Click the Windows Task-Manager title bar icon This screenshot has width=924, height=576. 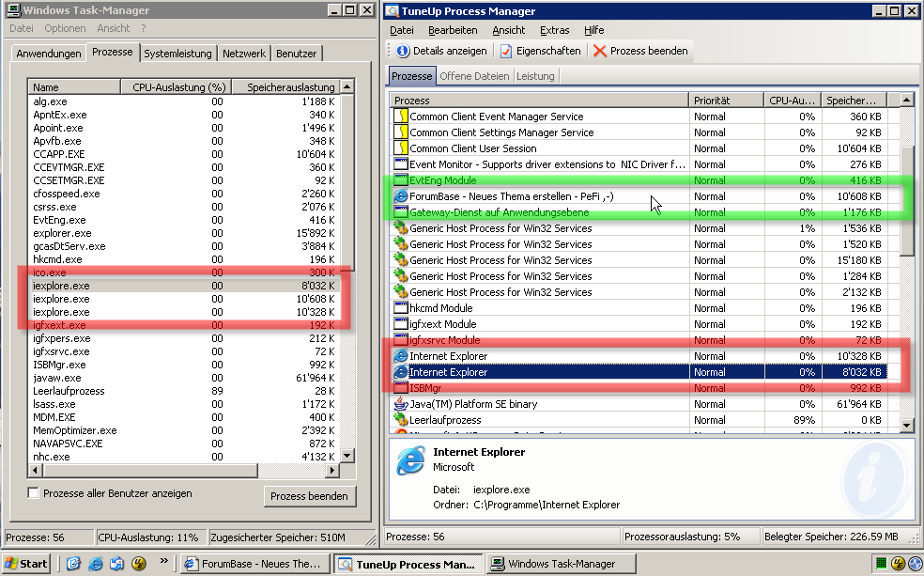point(13,10)
